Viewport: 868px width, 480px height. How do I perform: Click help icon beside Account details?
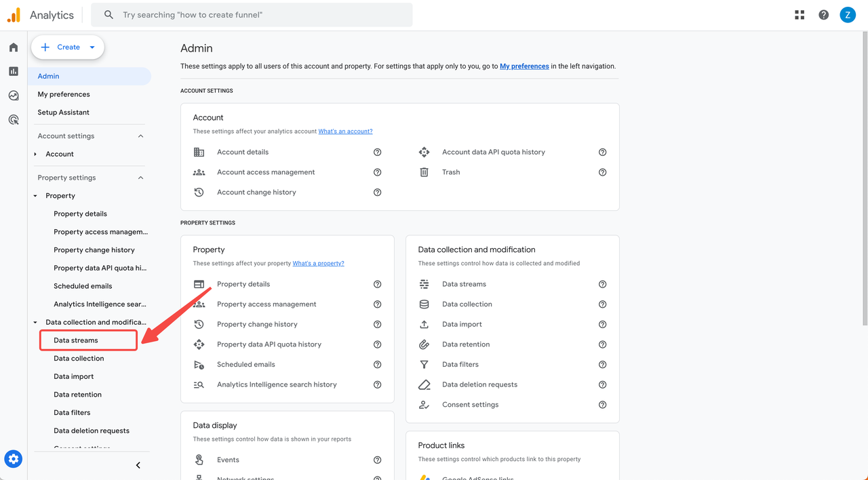[x=377, y=152]
